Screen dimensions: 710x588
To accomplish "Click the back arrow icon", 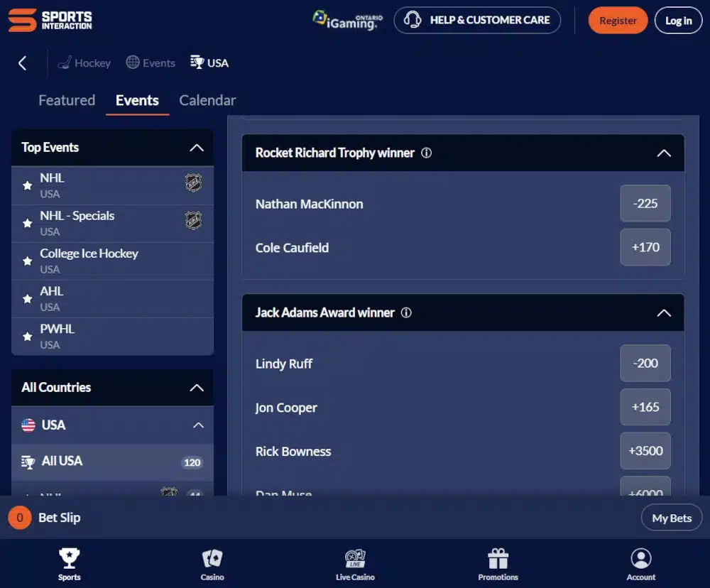I will tap(22, 63).
